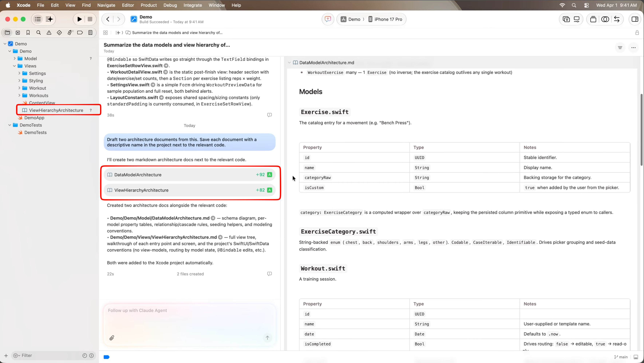Viewport: 644px width, 363px height.
Task: Stop the running build
Action: [90, 19]
